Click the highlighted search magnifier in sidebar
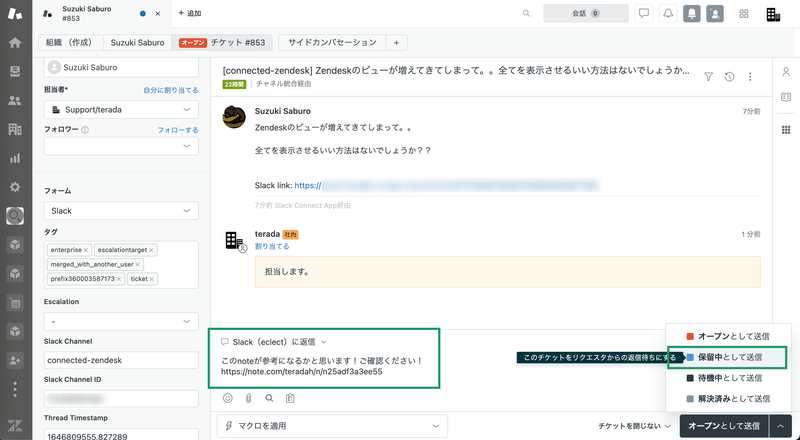The image size is (800, 440). pyautogui.click(x=15, y=216)
